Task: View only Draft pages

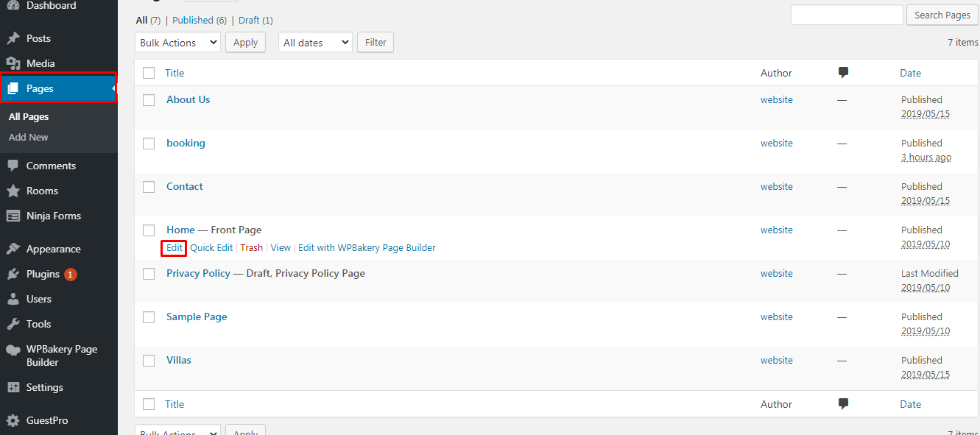Action: (247, 20)
